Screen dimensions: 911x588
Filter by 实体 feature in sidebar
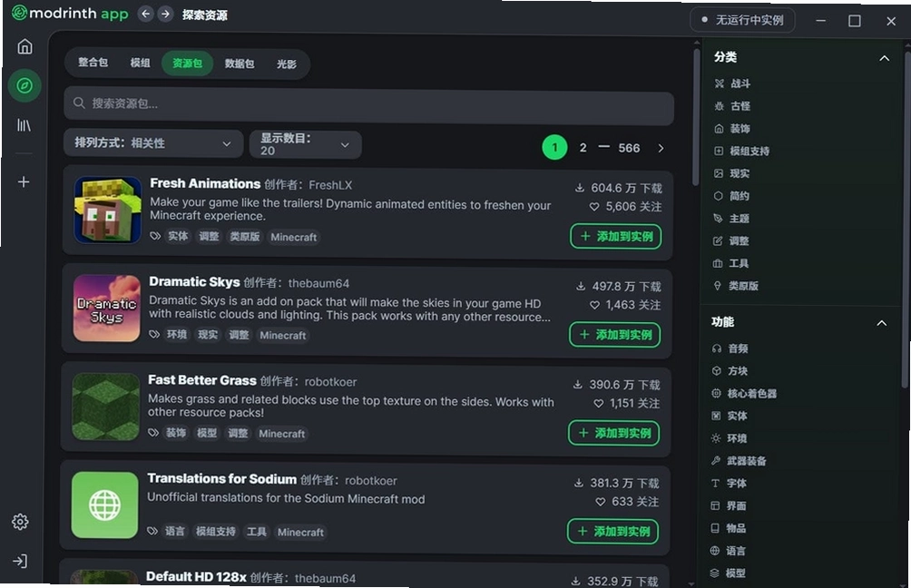730,416
